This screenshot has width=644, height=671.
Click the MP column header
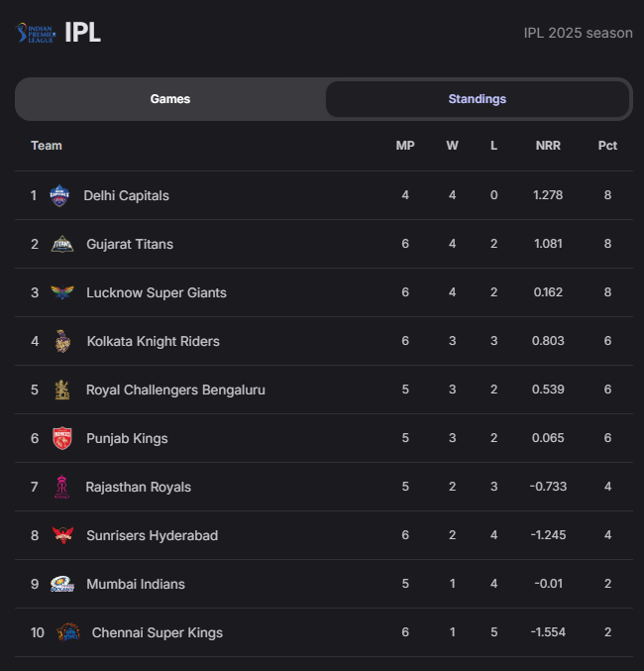pos(405,146)
